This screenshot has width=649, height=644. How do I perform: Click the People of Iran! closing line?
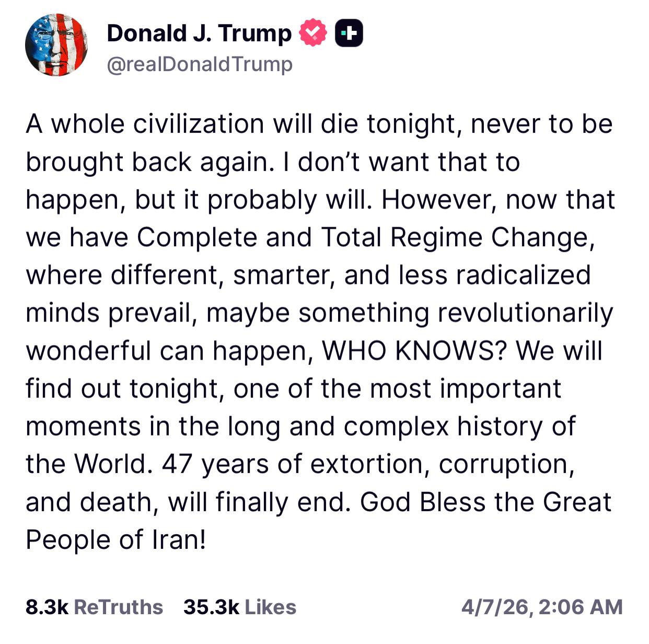coord(116,539)
